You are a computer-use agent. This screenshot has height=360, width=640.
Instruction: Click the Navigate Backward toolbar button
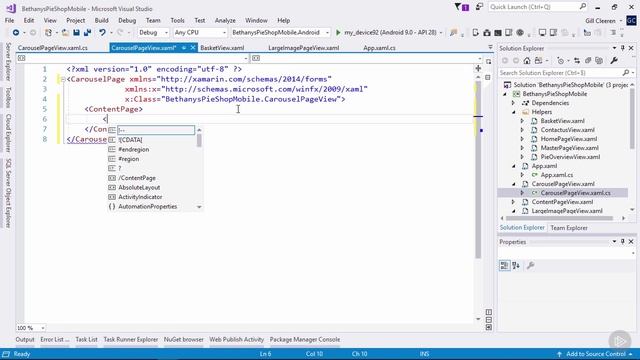point(16,32)
